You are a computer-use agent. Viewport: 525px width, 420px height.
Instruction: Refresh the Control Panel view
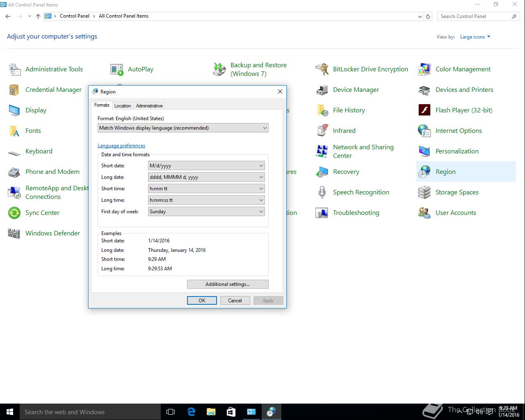(x=428, y=16)
